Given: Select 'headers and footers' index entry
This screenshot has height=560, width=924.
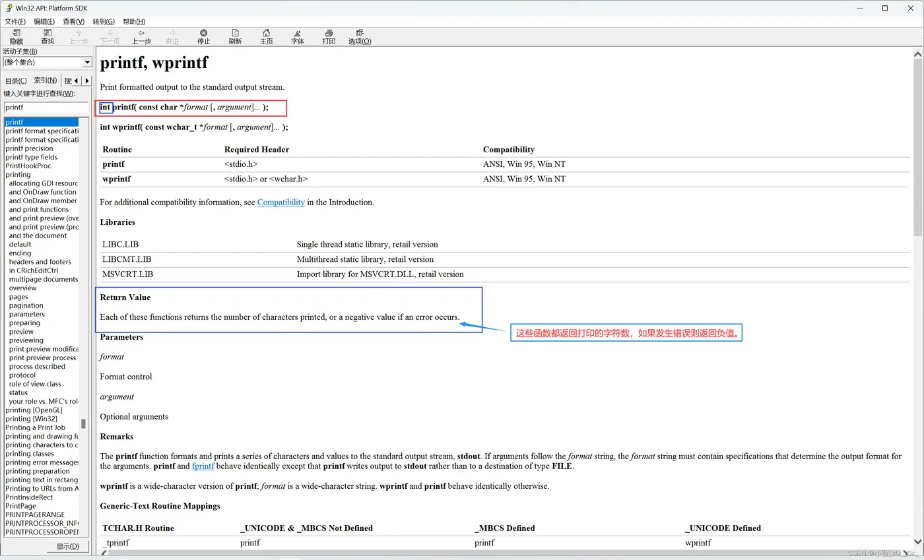Looking at the screenshot, I should coord(40,262).
